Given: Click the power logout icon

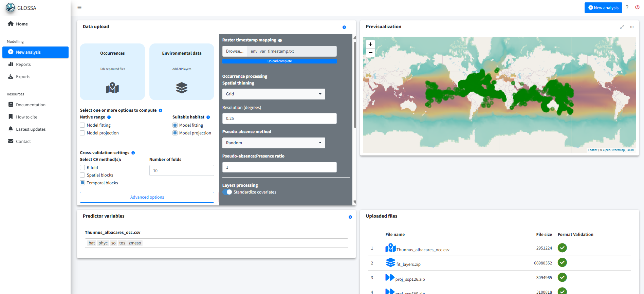Looking at the screenshot, I should click(x=637, y=7).
